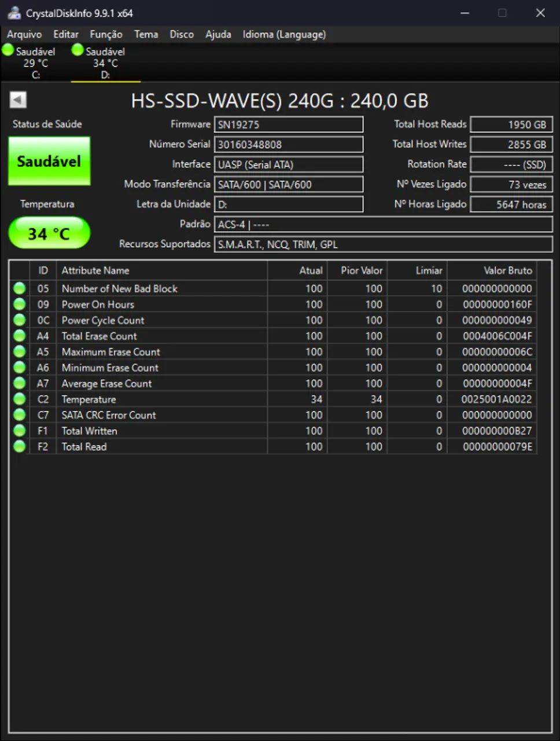The width and height of the screenshot is (560, 741).
Task: Select the Power Cycle Count attribute name
Action: tap(103, 320)
